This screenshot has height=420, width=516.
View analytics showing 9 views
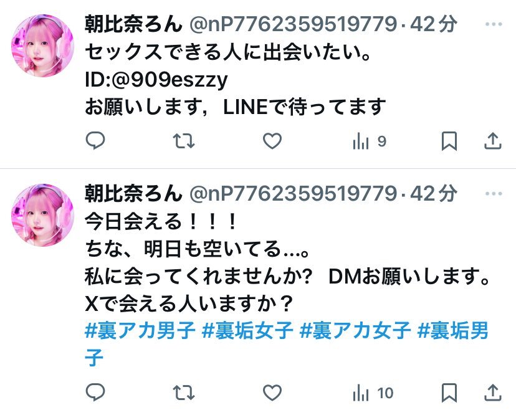click(369, 141)
